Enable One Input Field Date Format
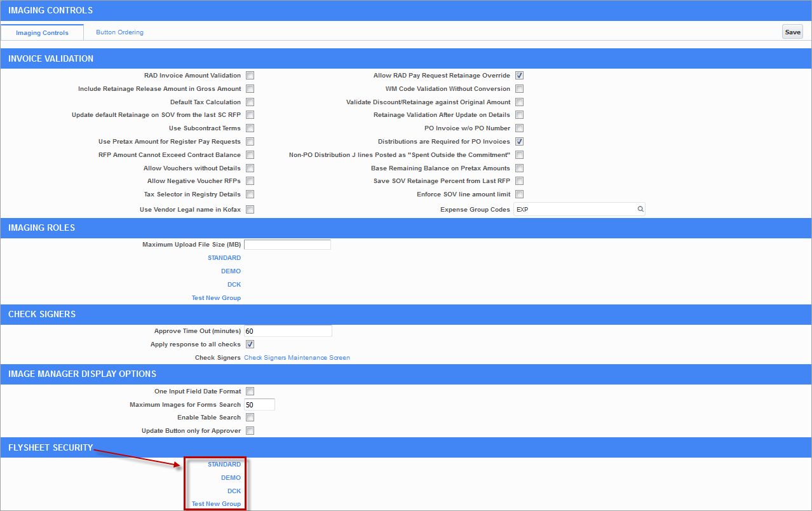 coord(250,392)
